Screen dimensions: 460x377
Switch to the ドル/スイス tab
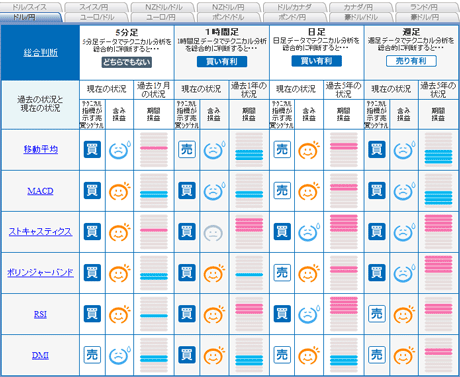[30, 7]
